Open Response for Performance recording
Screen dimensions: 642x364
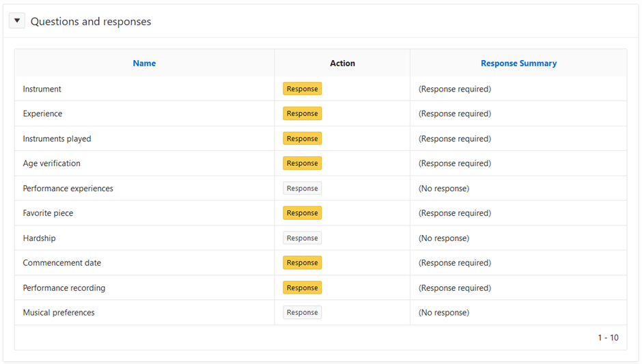tap(302, 288)
